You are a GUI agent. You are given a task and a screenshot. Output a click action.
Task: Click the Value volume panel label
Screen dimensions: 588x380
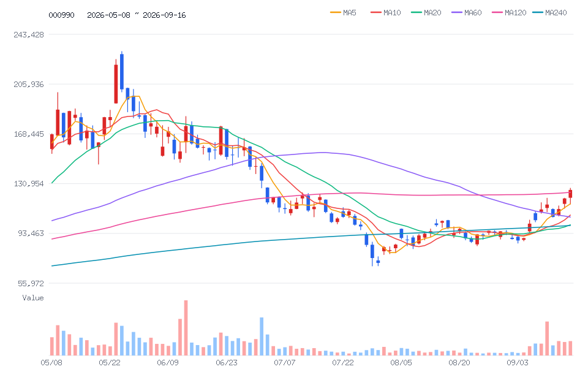pyautogui.click(x=33, y=298)
